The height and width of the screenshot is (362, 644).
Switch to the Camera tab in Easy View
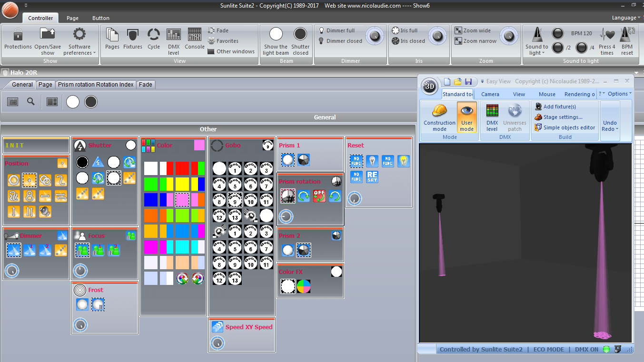point(490,94)
